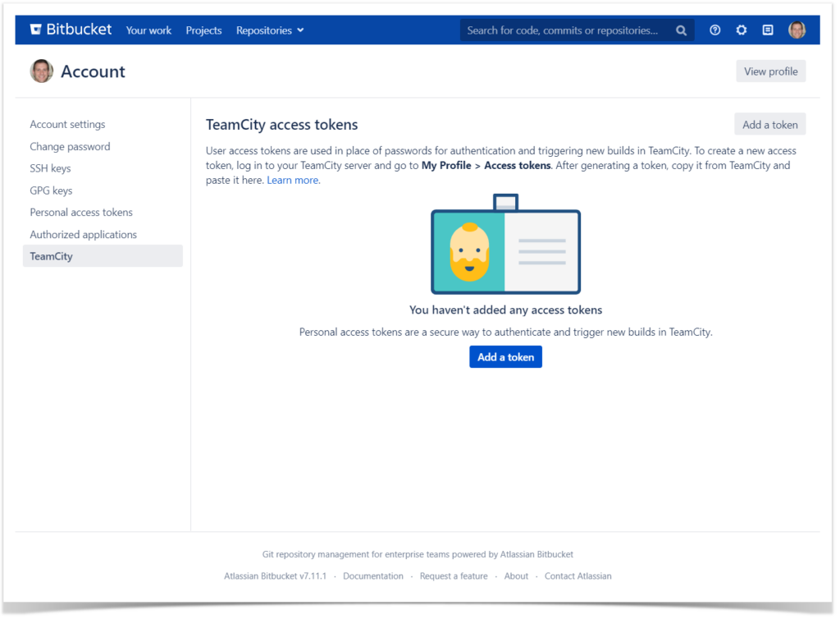Open the Your work menu

(x=148, y=30)
